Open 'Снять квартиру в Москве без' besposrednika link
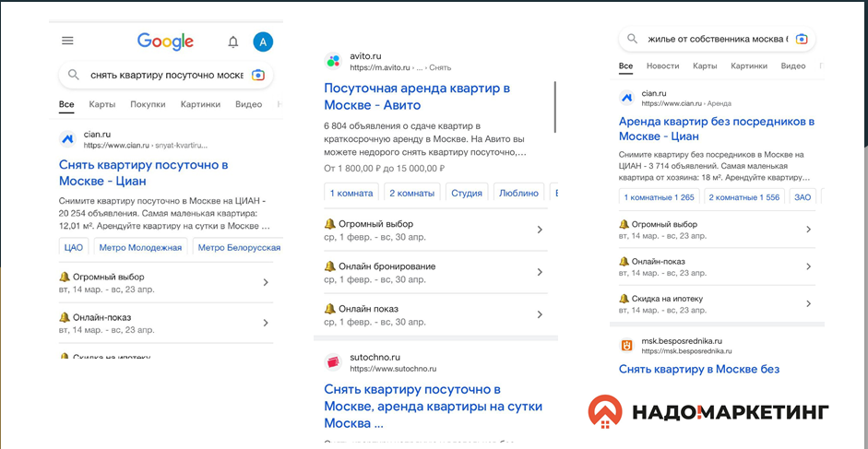The width and height of the screenshot is (868, 449). pos(699,369)
